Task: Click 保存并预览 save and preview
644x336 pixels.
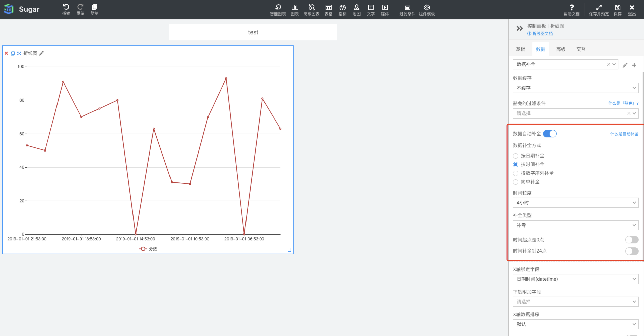Action: click(x=598, y=10)
